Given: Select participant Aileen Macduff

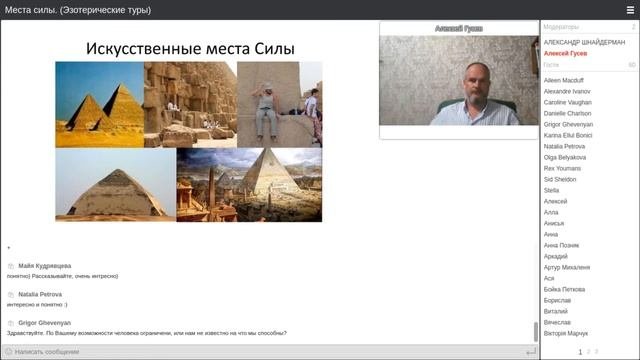Looking at the screenshot, I should point(564,80).
